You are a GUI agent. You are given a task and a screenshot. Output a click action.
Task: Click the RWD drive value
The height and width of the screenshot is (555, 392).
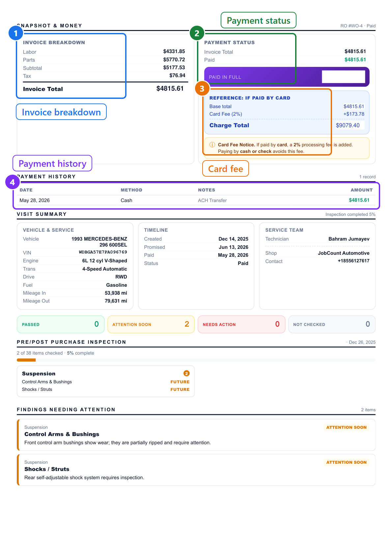click(x=121, y=277)
